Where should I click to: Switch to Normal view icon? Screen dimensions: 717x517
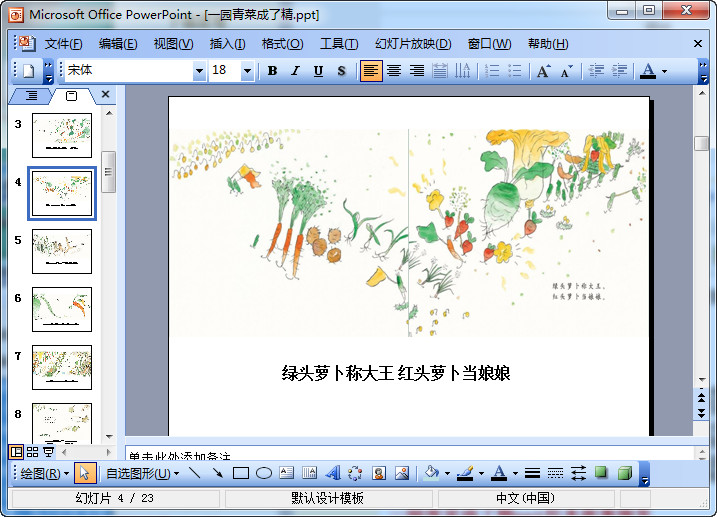[x=16, y=452]
